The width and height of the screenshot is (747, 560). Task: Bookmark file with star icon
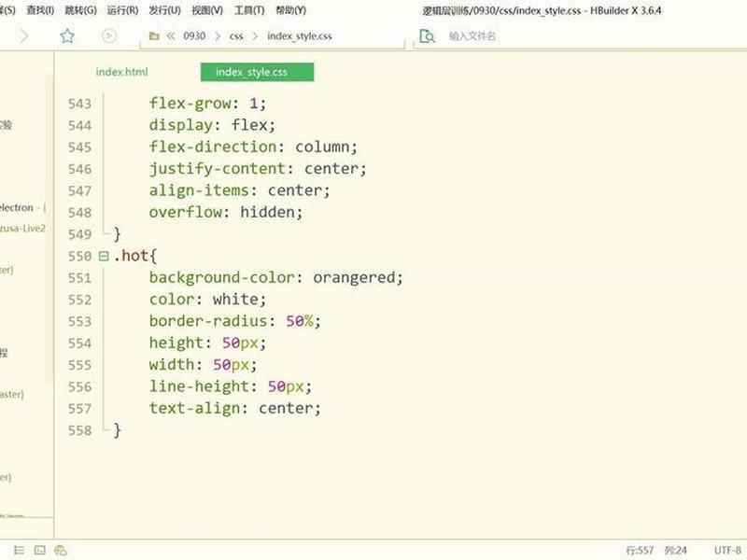tap(67, 35)
